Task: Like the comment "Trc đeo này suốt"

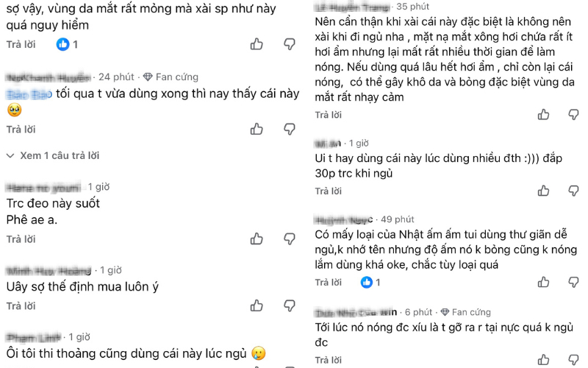Action: point(257,239)
